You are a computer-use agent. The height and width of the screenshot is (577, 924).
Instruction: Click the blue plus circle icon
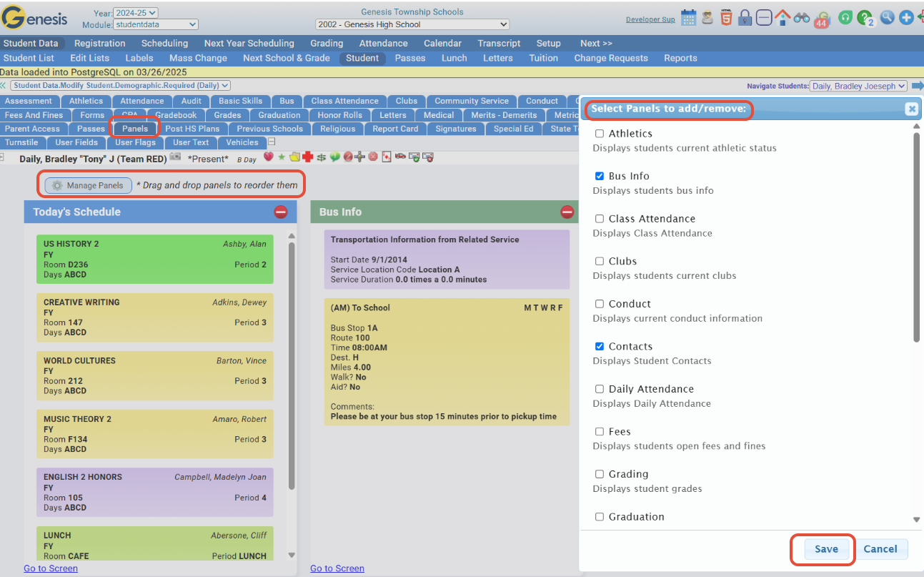pyautogui.click(x=906, y=17)
